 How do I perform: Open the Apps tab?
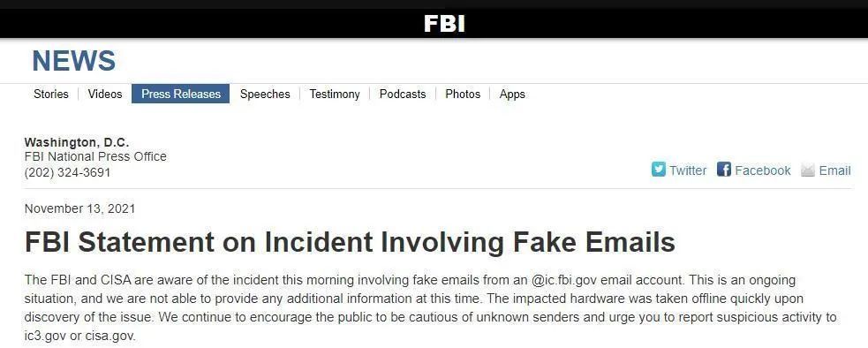click(512, 94)
